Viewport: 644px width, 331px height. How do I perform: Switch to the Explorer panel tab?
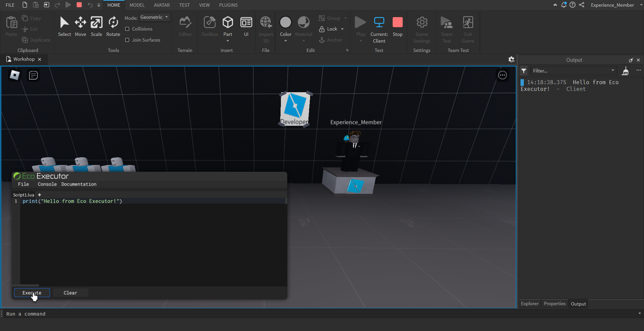(530, 304)
